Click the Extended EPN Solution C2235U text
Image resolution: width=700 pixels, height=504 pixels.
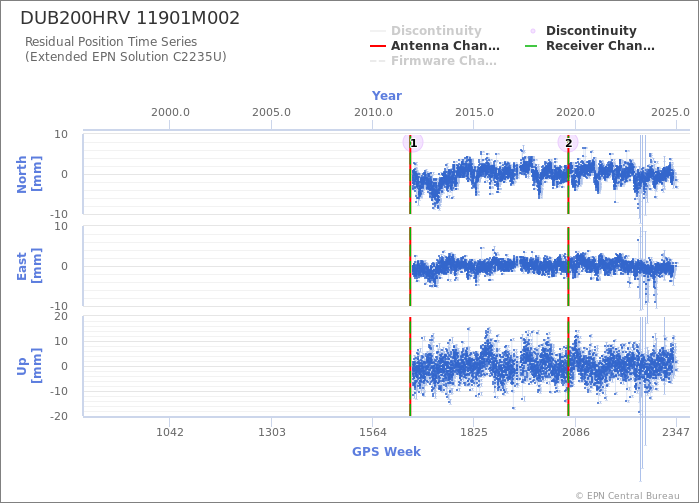pos(125,57)
